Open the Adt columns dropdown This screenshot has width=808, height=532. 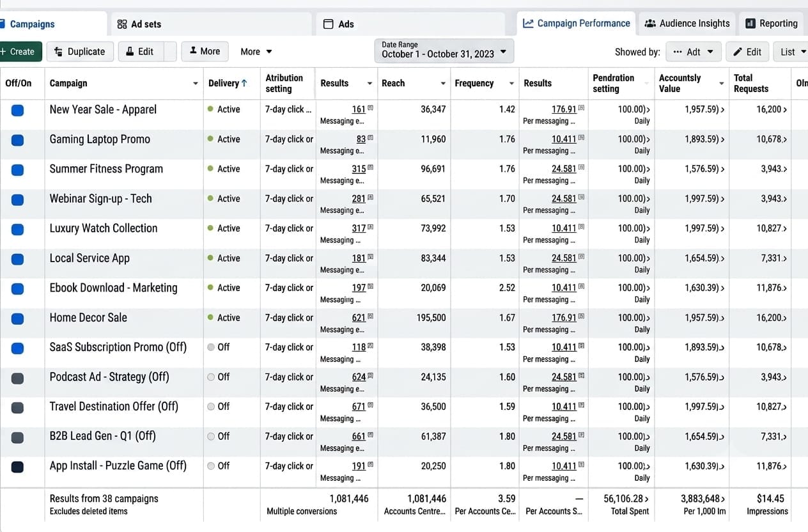(x=694, y=52)
